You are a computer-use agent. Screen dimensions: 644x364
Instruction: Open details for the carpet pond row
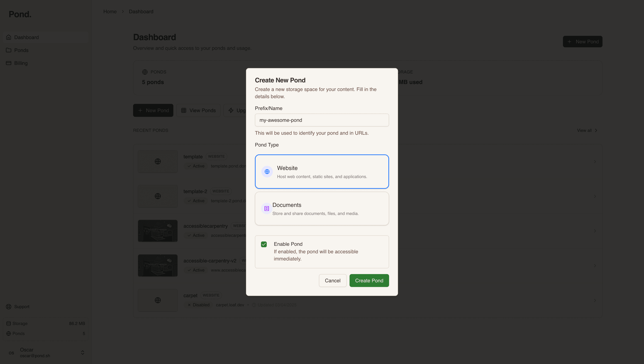[595, 300]
